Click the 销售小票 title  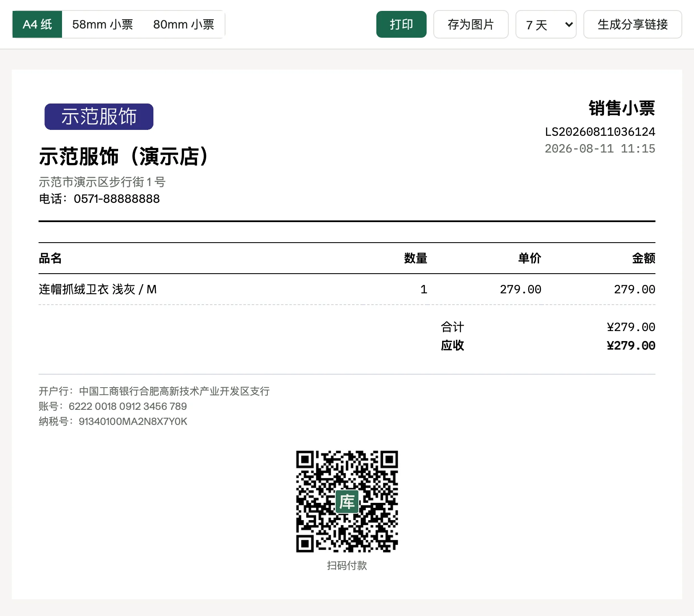click(x=621, y=108)
